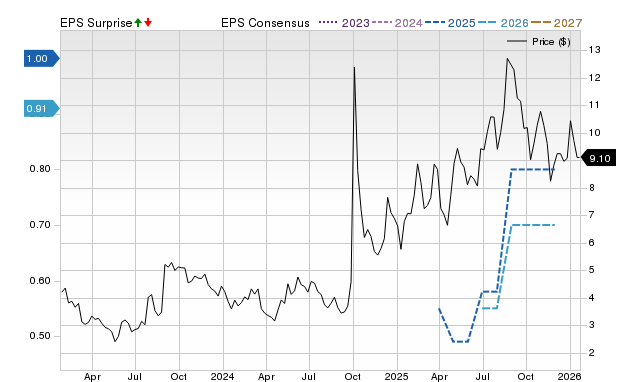Click the 0.50 left axis value

coord(40,336)
